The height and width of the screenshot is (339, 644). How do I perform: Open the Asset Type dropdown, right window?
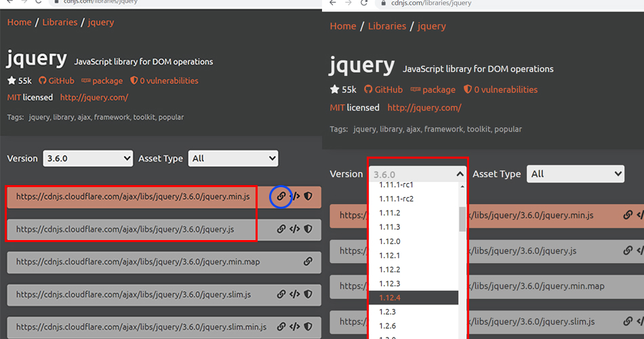pyautogui.click(x=576, y=174)
